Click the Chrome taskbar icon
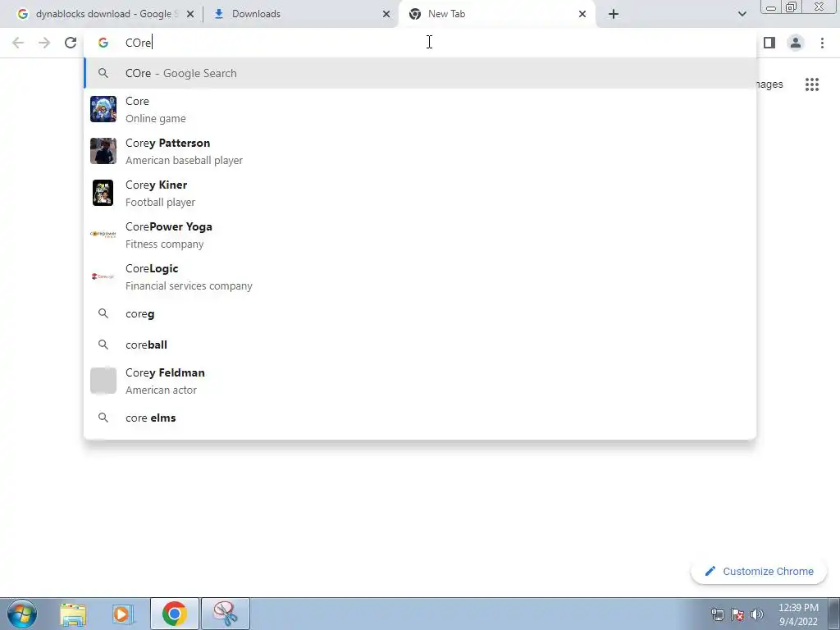Viewport: 840px width, 630px height. [x=174, y=614]
